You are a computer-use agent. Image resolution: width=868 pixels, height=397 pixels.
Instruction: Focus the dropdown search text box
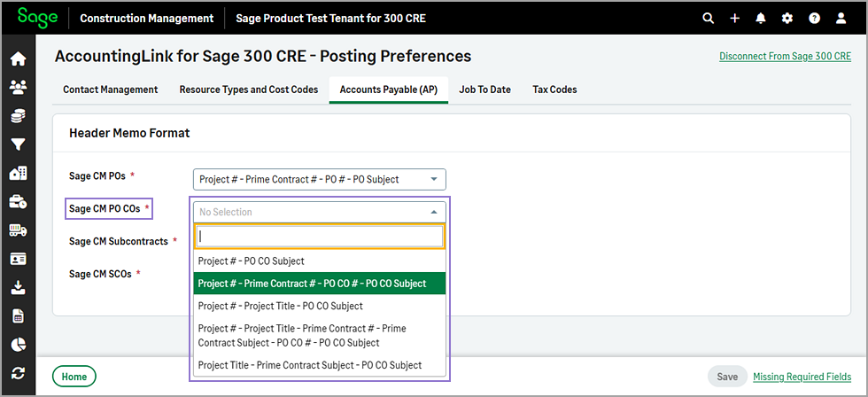tap(320, 237)
